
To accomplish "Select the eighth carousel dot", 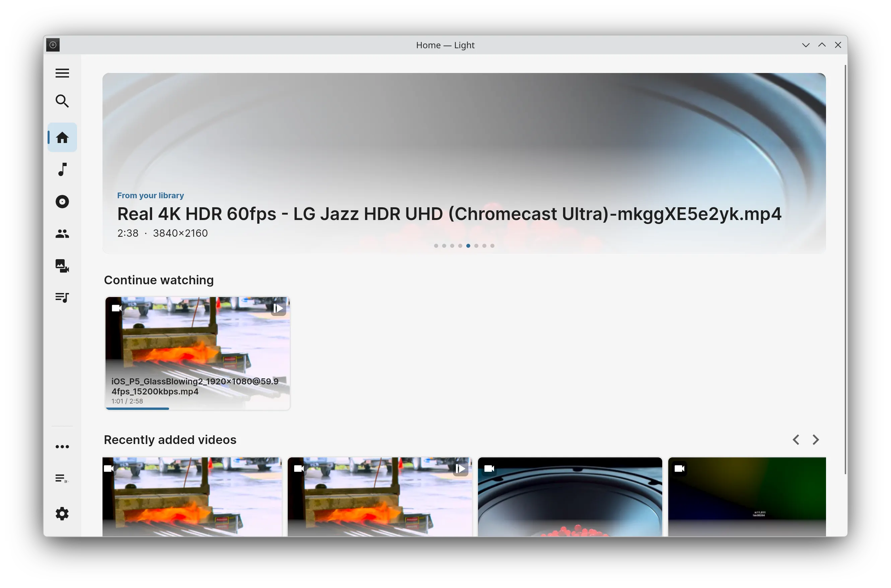I will pos(493,246).
